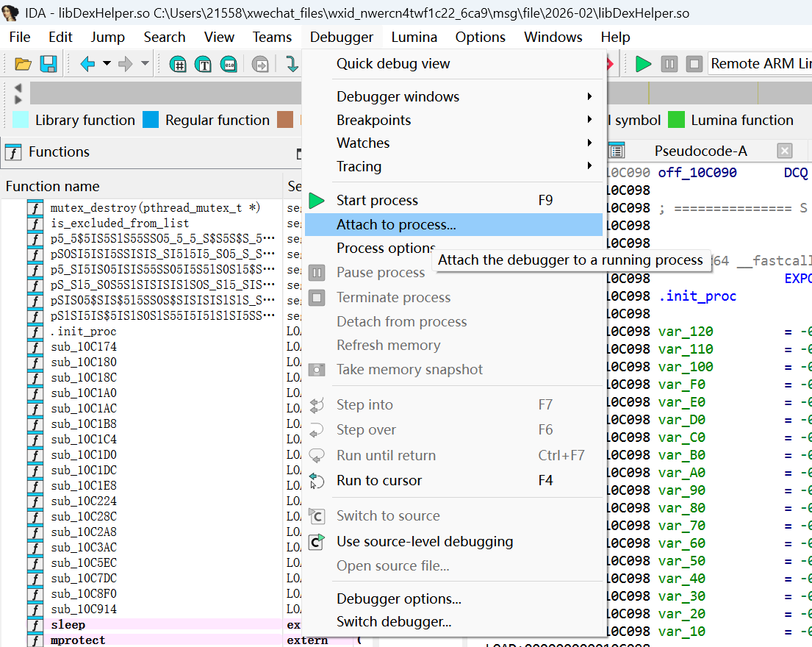Choose Run to cursor menu item

[x=453, y=481]
